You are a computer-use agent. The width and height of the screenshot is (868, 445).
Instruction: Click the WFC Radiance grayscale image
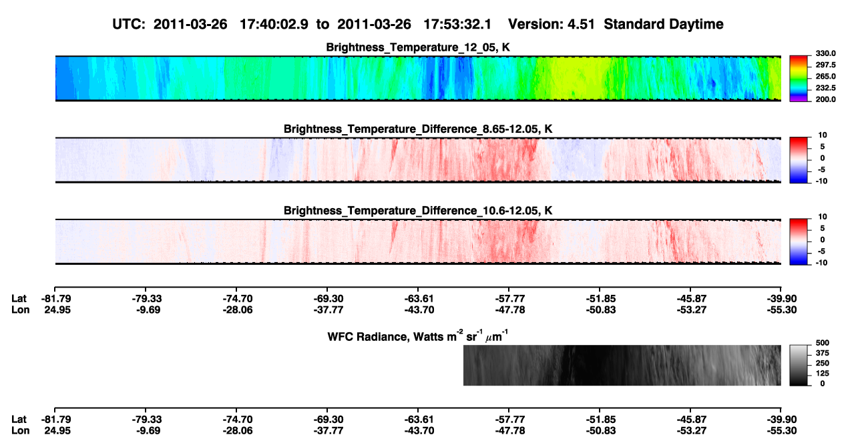click(x=622, y=365)
